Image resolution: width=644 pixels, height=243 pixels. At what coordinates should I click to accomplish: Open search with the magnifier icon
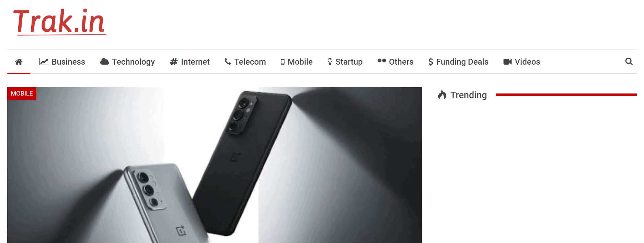(629, 61)
